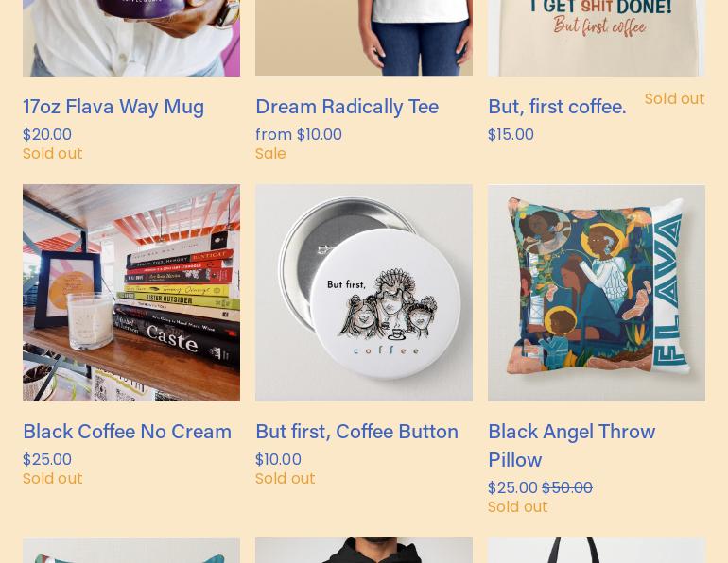Viewport: 728px width, 563px height.
Task: Click the Sale label under Dream Radically Tee
Action: point(270,154)
